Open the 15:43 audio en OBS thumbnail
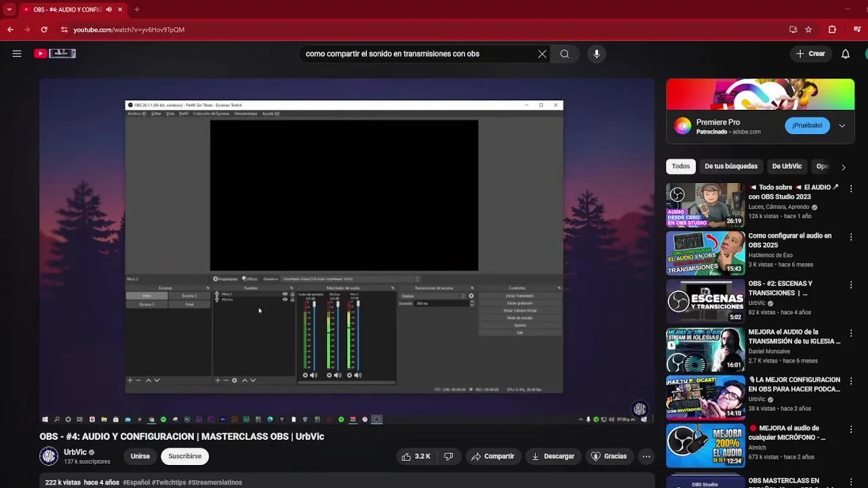Screen dimensions: 868x488 coord(705,253)
